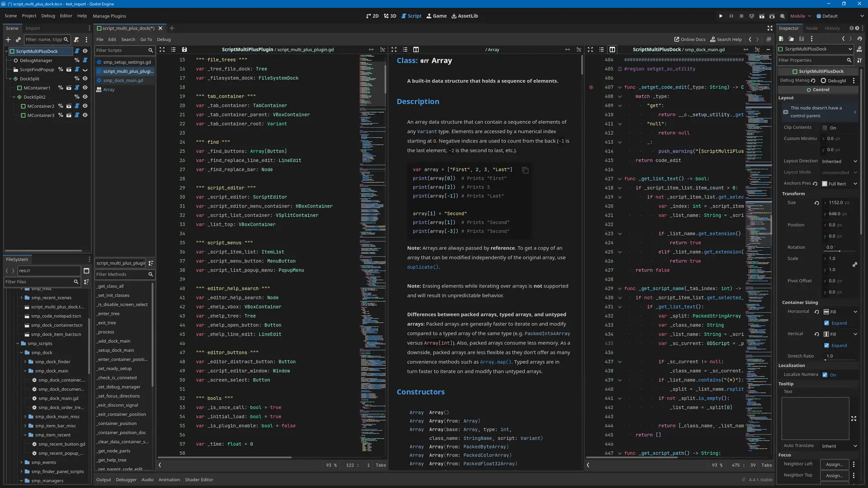The image size is (868, 488).
Task: Expand tooltip text editor icon
Action: [x=854, y=419]
